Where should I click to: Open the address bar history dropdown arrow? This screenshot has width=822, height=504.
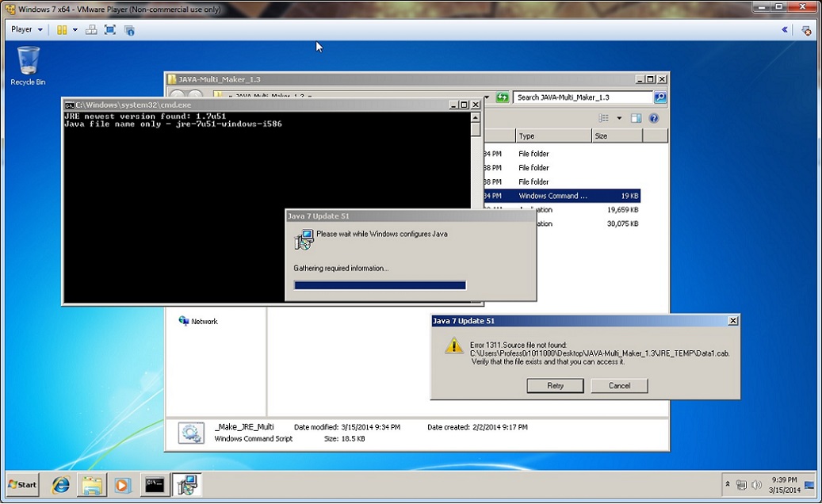pyautogui.click(x=487, y=97)
